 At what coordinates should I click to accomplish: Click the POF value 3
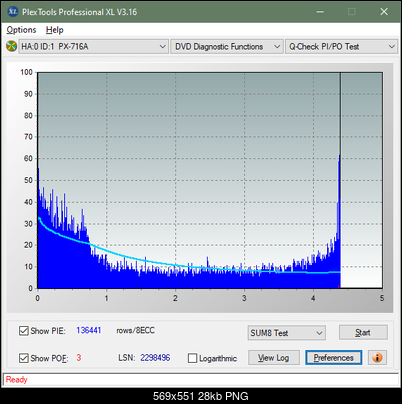coord(79,358)
